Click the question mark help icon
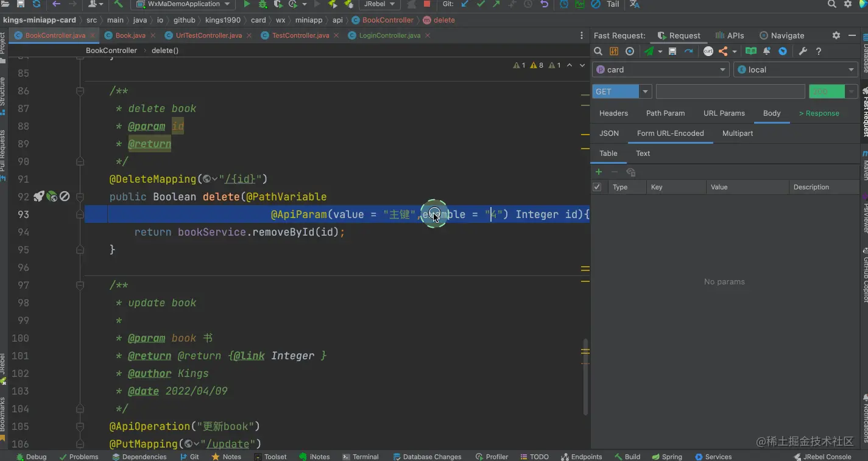The width and height of the screenshot is (868, 461). (x=819, y=52)
